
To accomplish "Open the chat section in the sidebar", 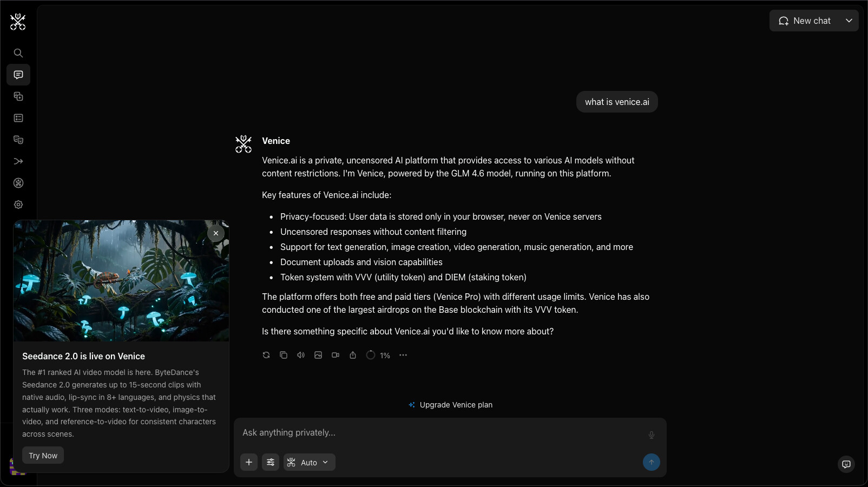I will (18, 75).
